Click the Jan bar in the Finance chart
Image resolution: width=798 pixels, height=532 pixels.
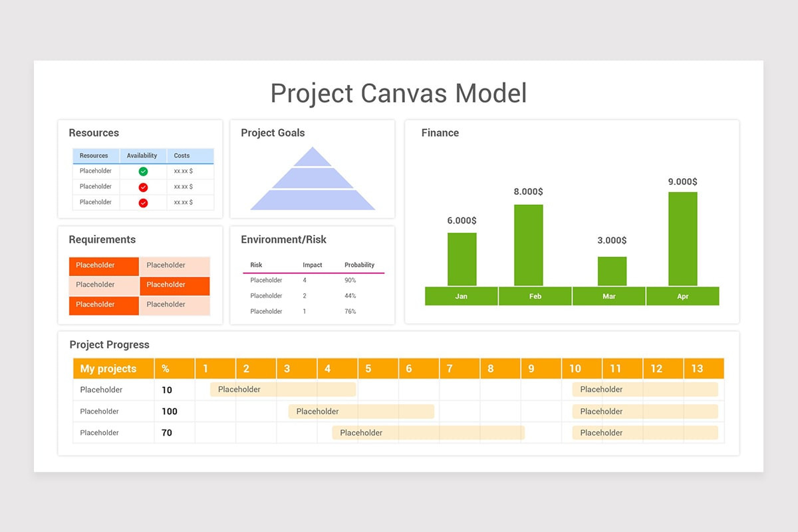click(462, 259)
